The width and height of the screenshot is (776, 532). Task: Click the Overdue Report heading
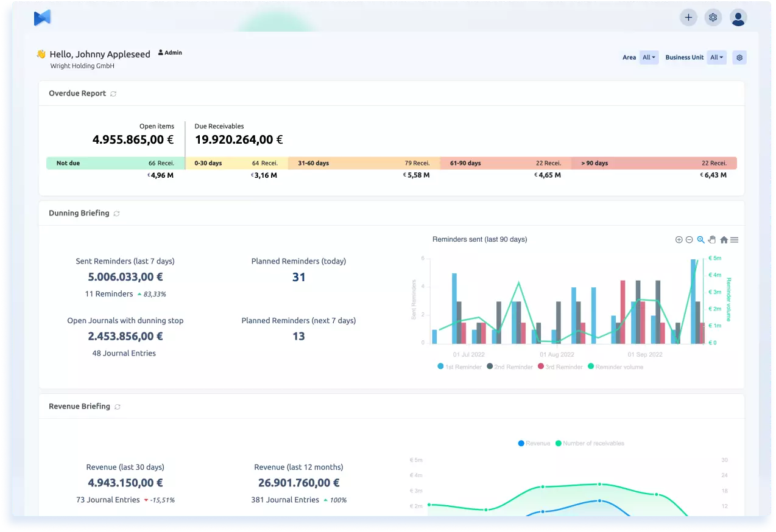pyautogui.click(x=77, y=94)
